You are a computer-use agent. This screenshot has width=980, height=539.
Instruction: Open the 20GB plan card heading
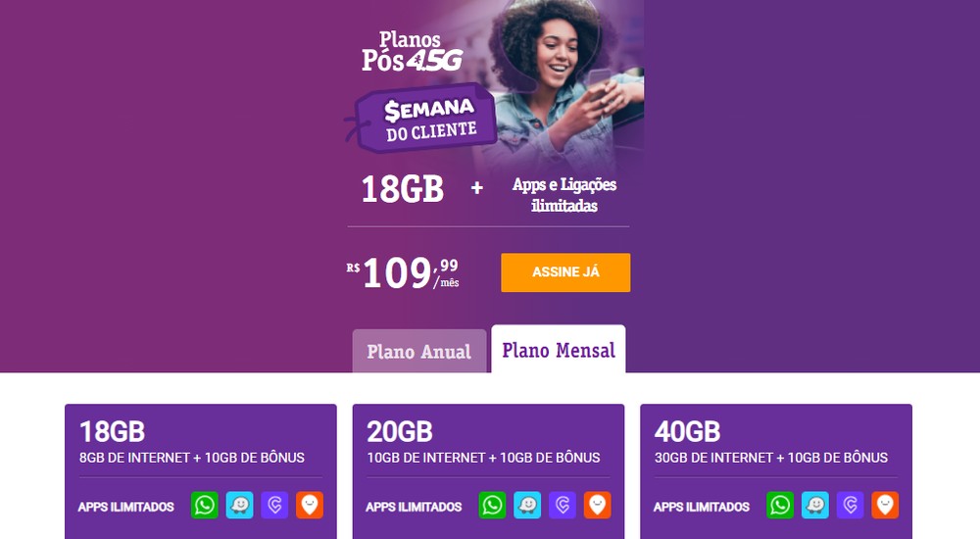coord(400,431)
